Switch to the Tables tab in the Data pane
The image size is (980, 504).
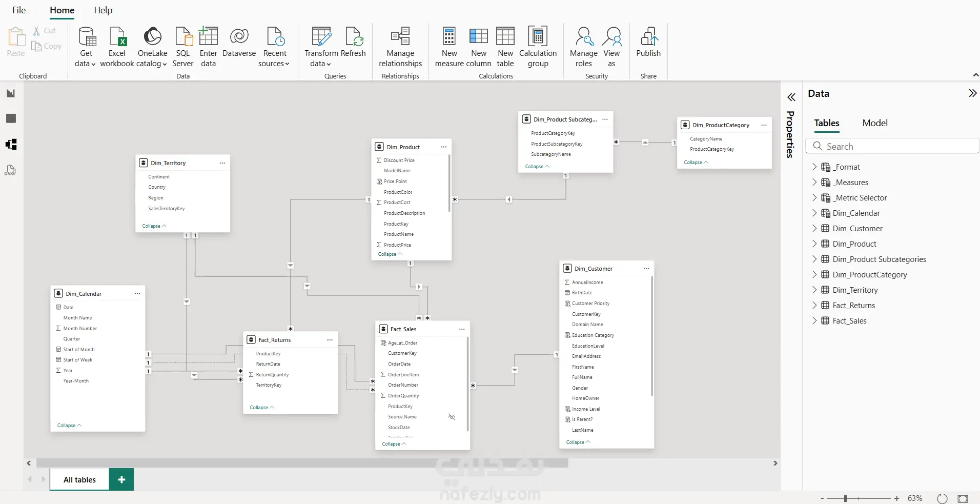tap(827, 123)
